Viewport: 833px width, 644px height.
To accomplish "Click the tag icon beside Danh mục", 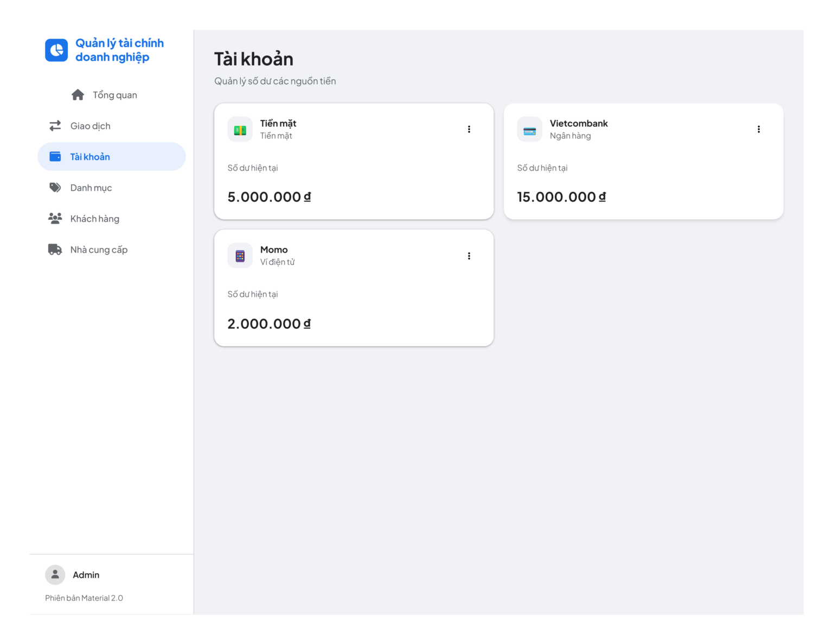I will tap(55, 187).
